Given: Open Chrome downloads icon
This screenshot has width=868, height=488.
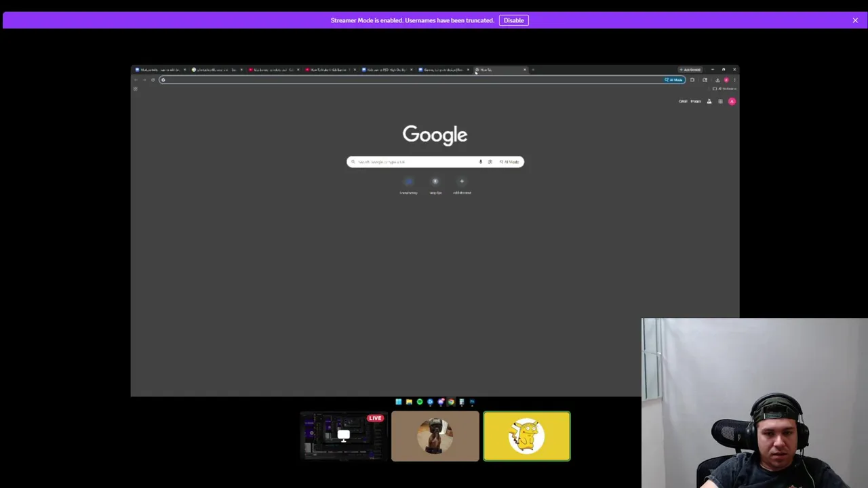Looking at the screenshot, I should coord(717,80).
